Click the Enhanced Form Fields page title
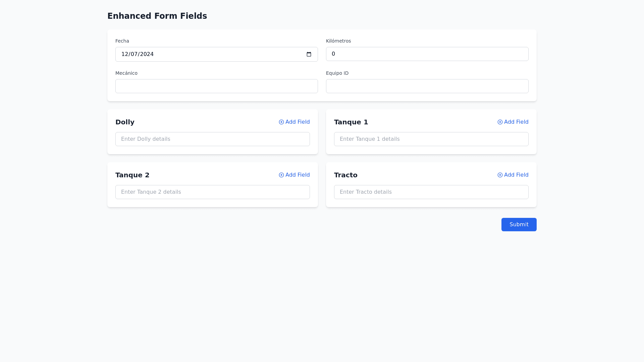 pos(157,16)
